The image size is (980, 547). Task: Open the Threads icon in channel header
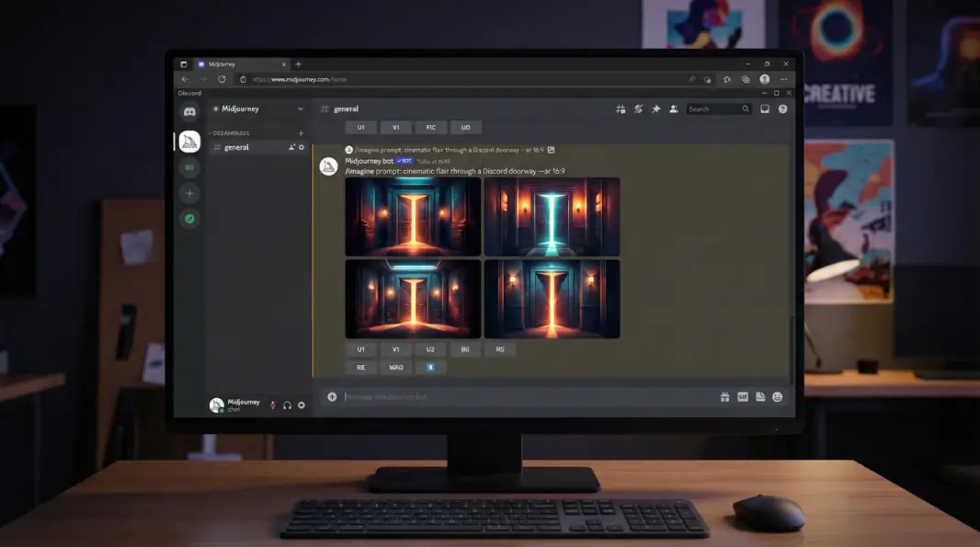coord(621,109)
